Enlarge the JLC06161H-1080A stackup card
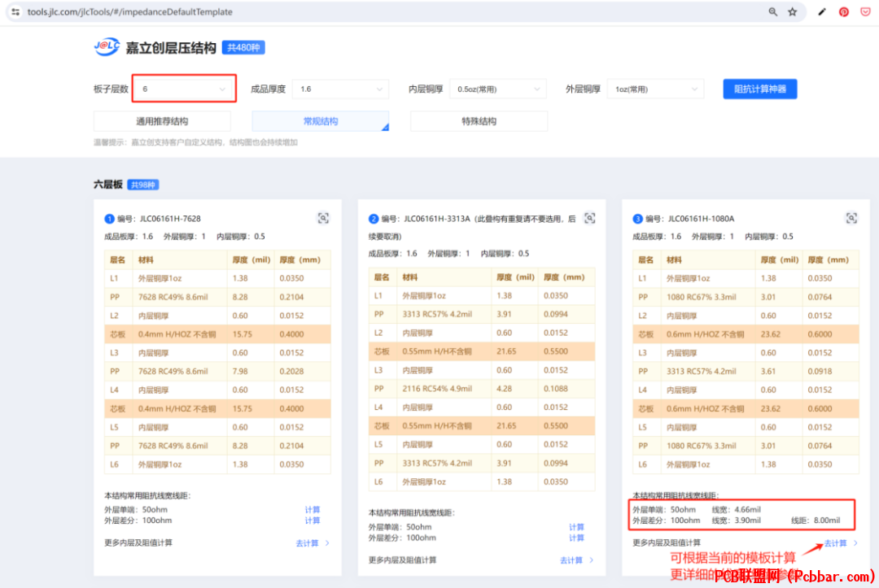Viewport: 879px width, 588px height. pos(851,219)
